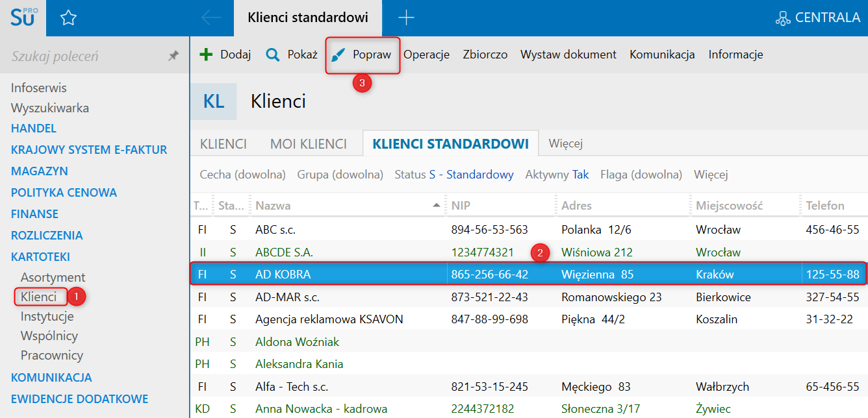The width and height of the screenshot is (868, 418).
Task: Open Wyszukiwarka in the sidebar
Action: [x=50, y=108]
